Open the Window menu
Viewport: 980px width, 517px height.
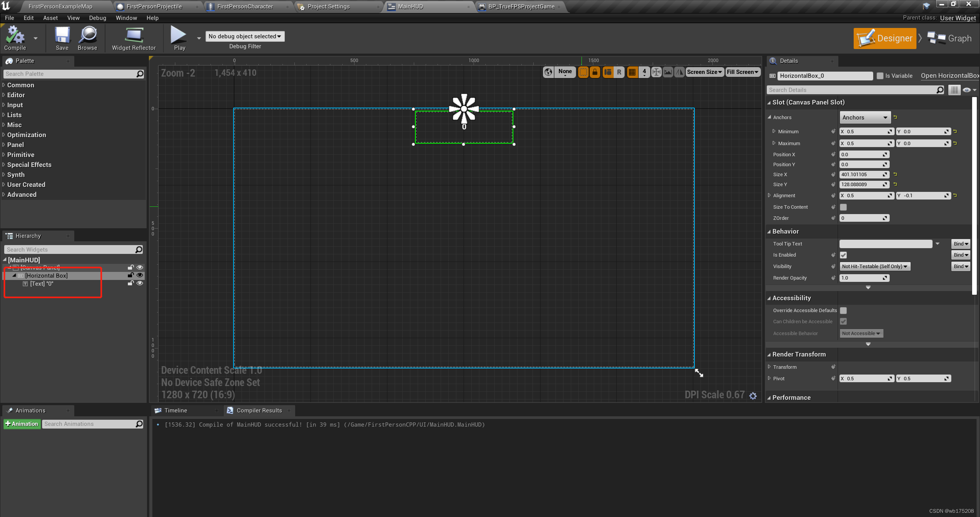126,18
